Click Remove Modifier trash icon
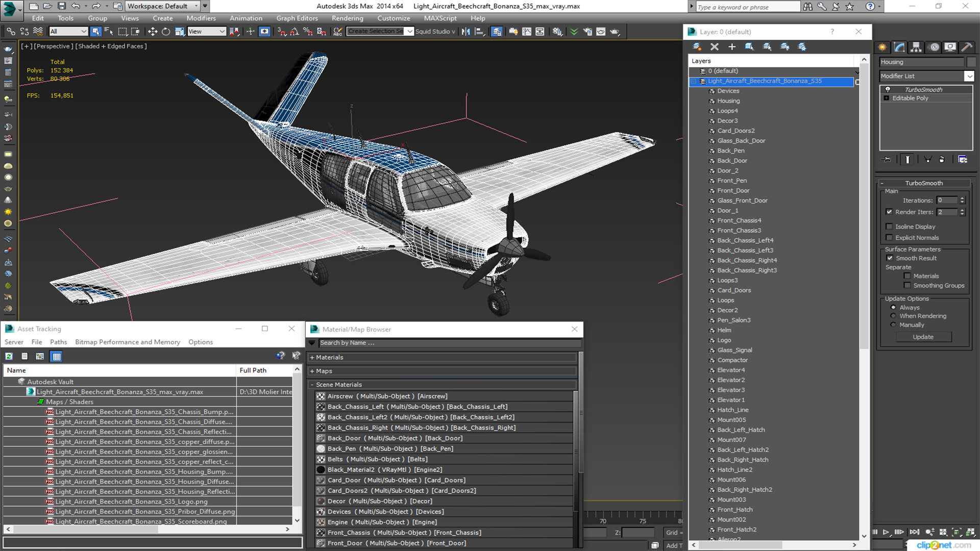Image resolution: width=980 pixels, height=551 pixels. [x=942, y=159]
